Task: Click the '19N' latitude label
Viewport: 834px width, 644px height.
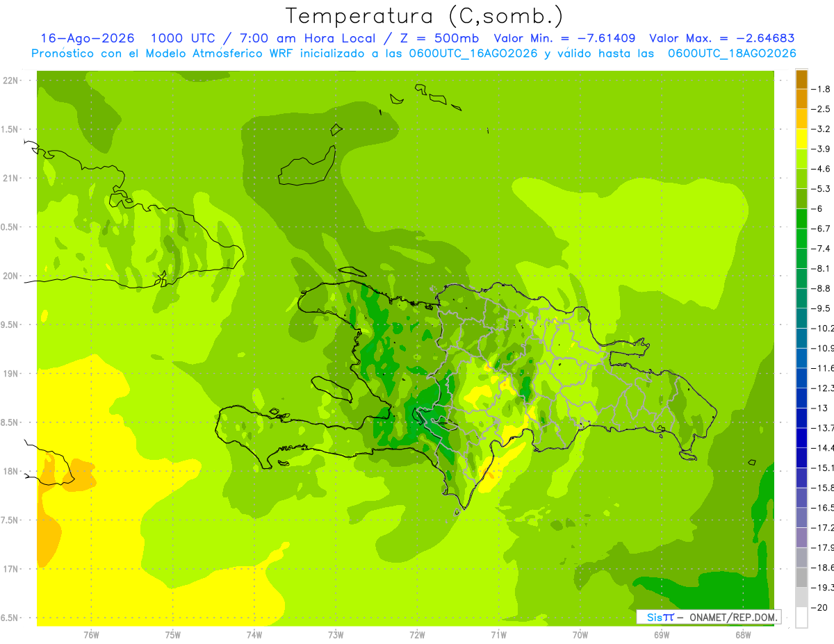Action: pos(10,374)
